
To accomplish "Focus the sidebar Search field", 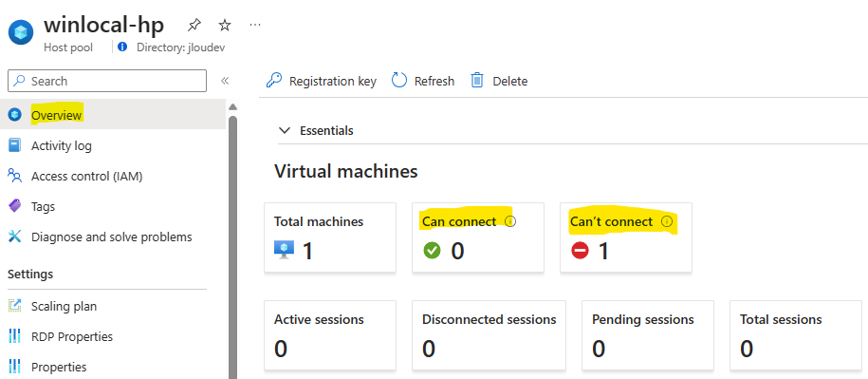I will [x=107, y=81].
